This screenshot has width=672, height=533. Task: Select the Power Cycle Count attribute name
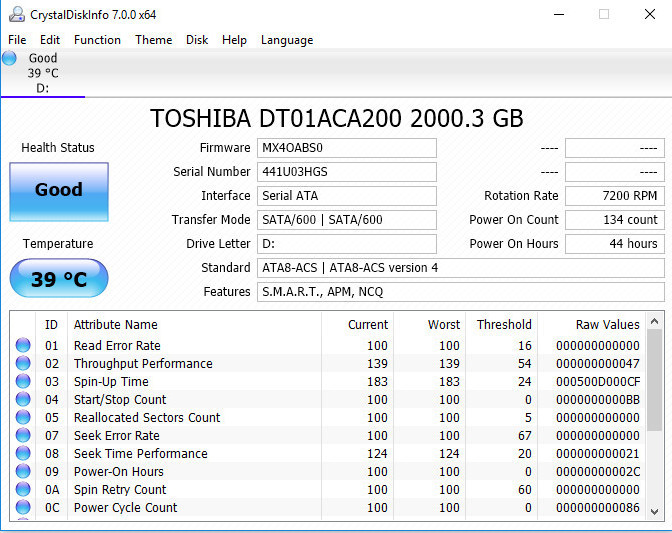(125, 507)
